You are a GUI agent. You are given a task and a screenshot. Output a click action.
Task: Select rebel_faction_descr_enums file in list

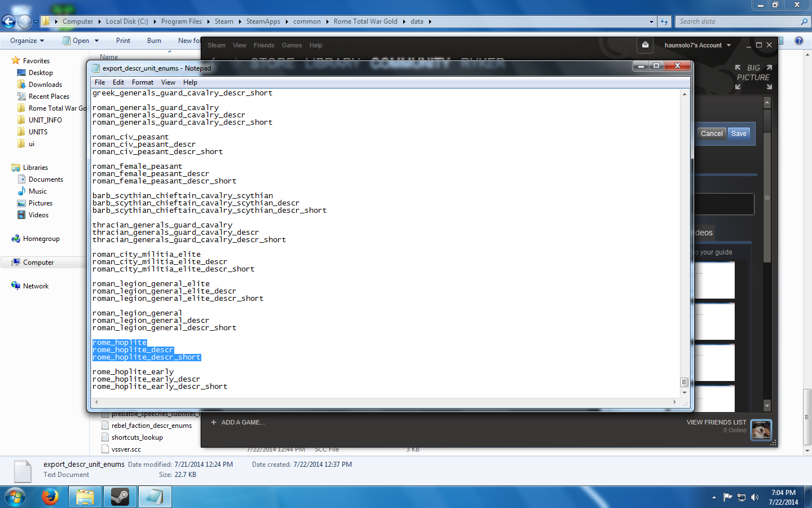click(151, 426)
